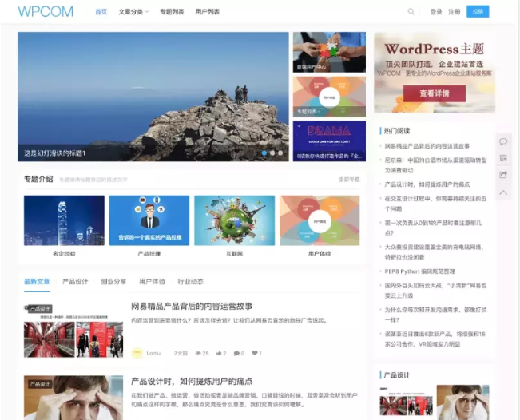The width and height of the screenshot is (520, 420).
Task: Click the blue 投稿 button
Action: (478, 12)
